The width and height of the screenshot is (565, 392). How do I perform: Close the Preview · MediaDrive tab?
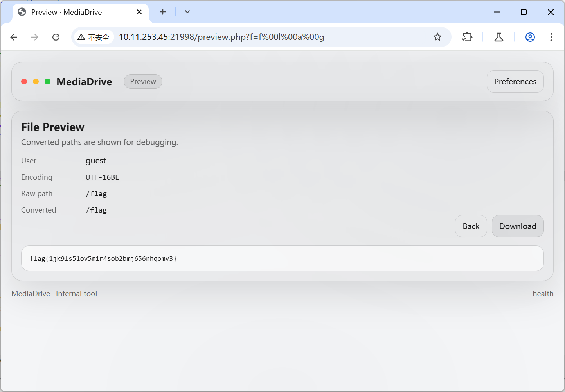pos(139,12)
